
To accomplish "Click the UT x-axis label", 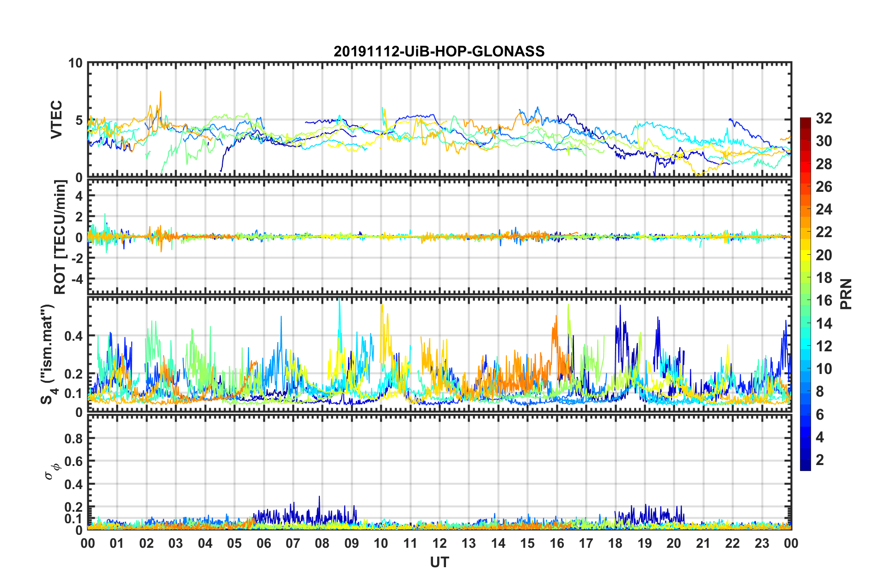I will pos(439,563).
